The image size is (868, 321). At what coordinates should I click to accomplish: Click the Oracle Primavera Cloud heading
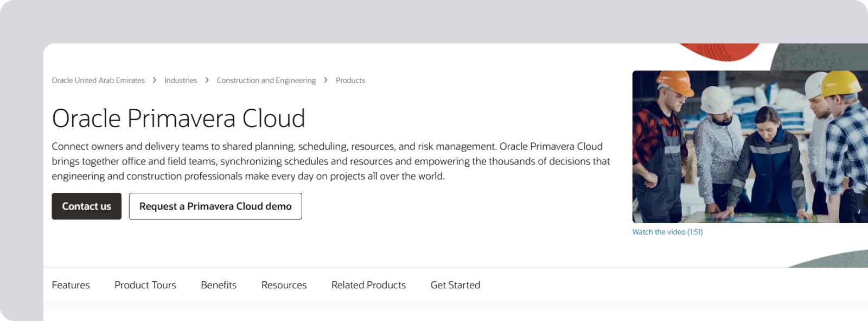click(178, 118)
